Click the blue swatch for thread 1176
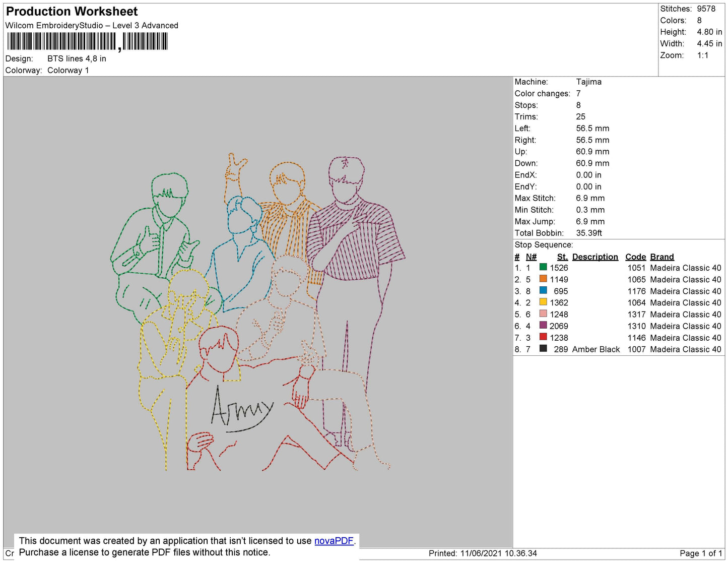Screen dimensions: 728x563 click(543, 290)
